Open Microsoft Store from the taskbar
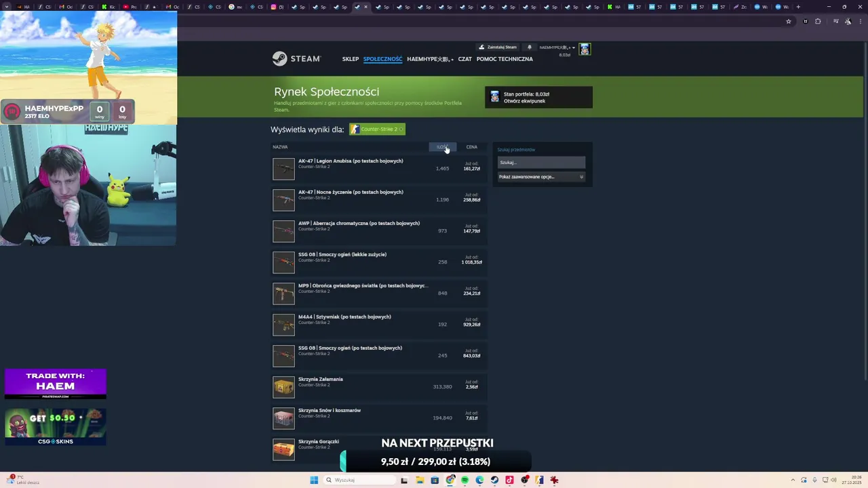Image resolution: width=868 pixels, height=488 pixels. (435, 480)
